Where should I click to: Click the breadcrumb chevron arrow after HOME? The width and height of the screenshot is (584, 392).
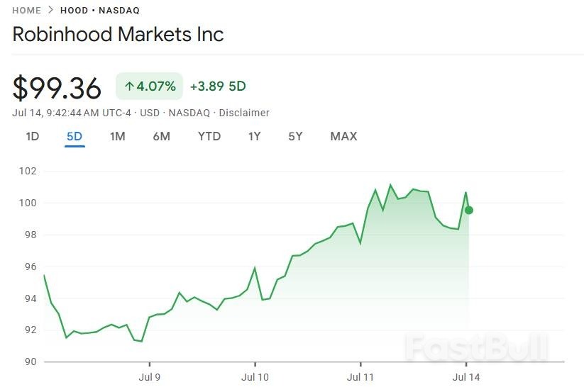click(x=50, y=11)
